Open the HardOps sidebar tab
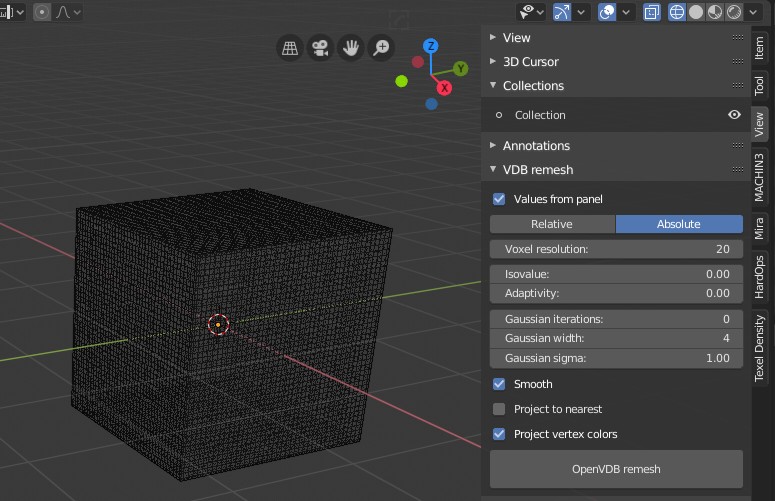 click(760, 277)
